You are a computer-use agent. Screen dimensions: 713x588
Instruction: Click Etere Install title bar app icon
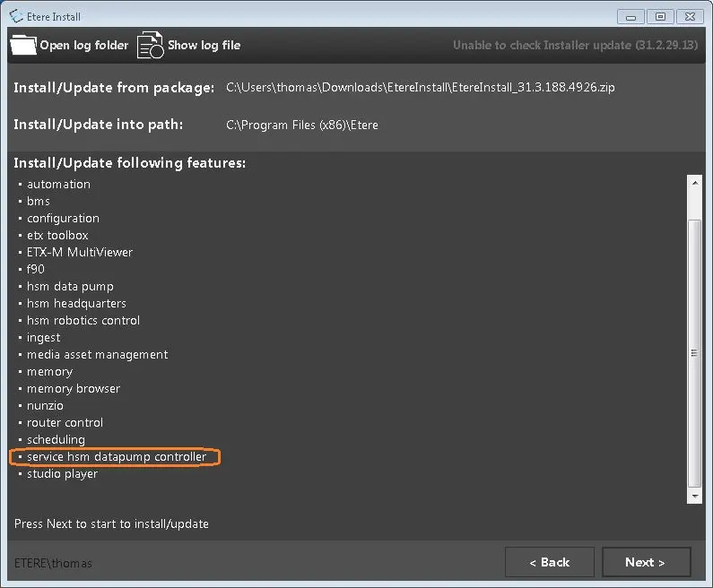pos(15,15)
